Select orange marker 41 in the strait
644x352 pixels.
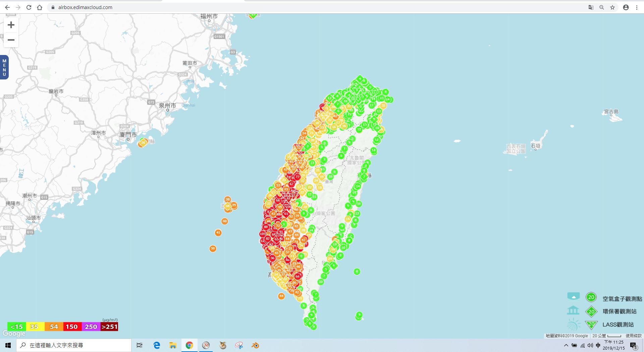[218, 233]
